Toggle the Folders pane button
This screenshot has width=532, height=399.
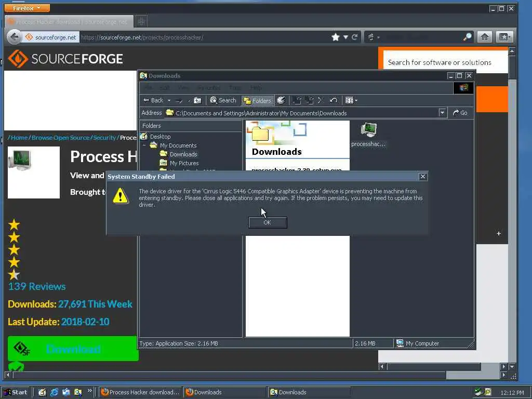tap(258, 100)
